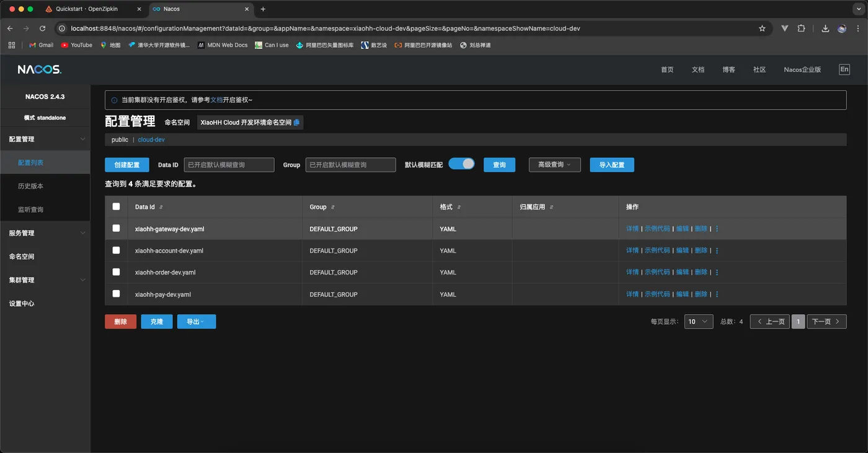Open more actions for xiaohh-pay-dev.yaml
The width and height of the screenshot is (868, 453).
coord(717,294)
